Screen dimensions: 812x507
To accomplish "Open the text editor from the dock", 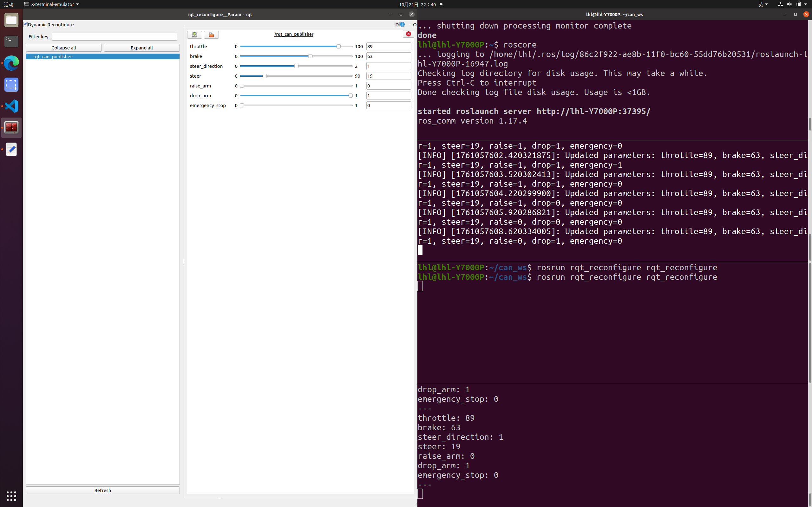I will coord(11,149).
